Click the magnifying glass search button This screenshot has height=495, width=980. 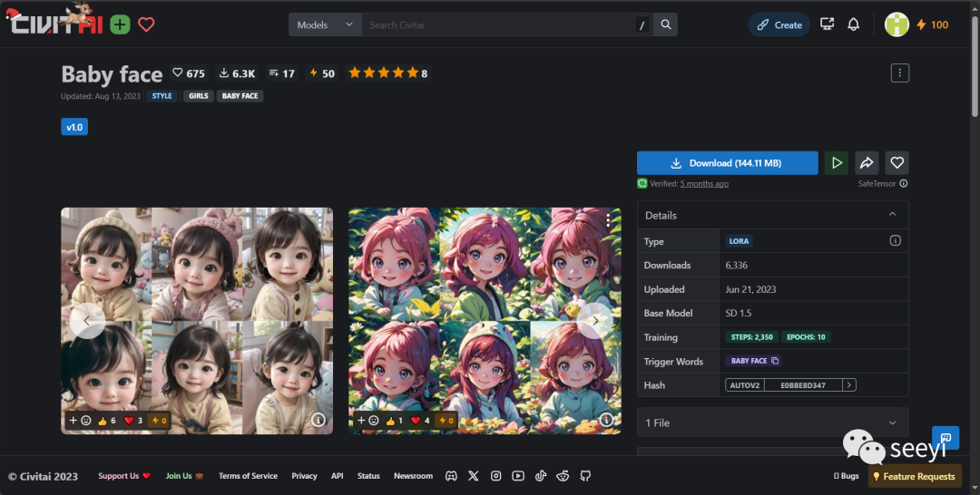click(666, 25)
